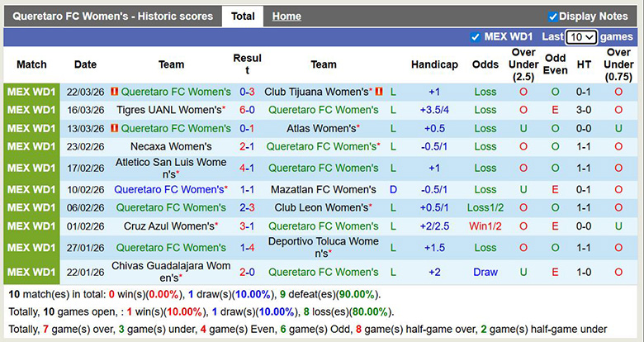Select Necaxa Women's team link
The height and width of the screenshot is (342, 644).
click(169, 146)
